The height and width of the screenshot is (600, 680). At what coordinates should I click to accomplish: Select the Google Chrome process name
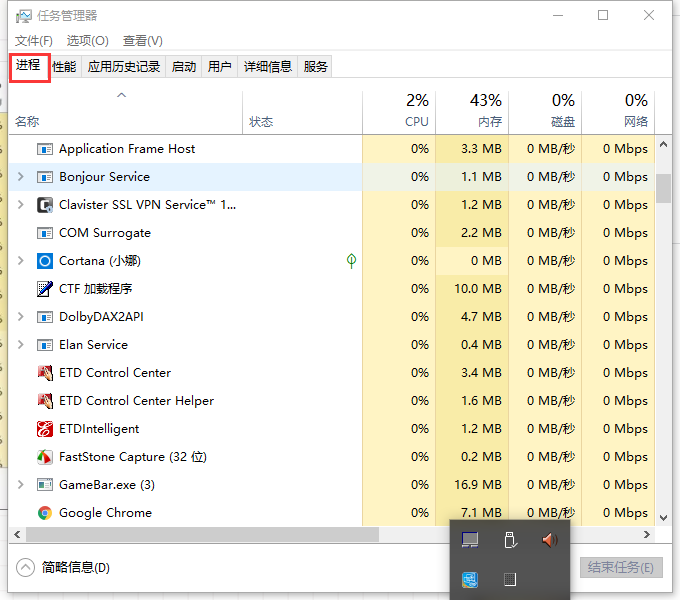click(105, 513)
